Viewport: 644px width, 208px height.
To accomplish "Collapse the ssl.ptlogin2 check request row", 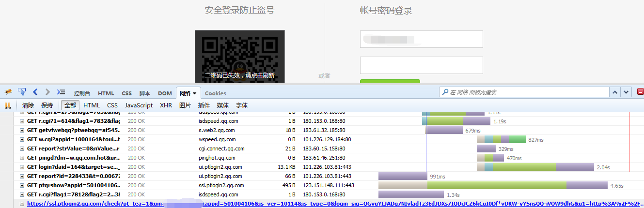I will 22,204.
